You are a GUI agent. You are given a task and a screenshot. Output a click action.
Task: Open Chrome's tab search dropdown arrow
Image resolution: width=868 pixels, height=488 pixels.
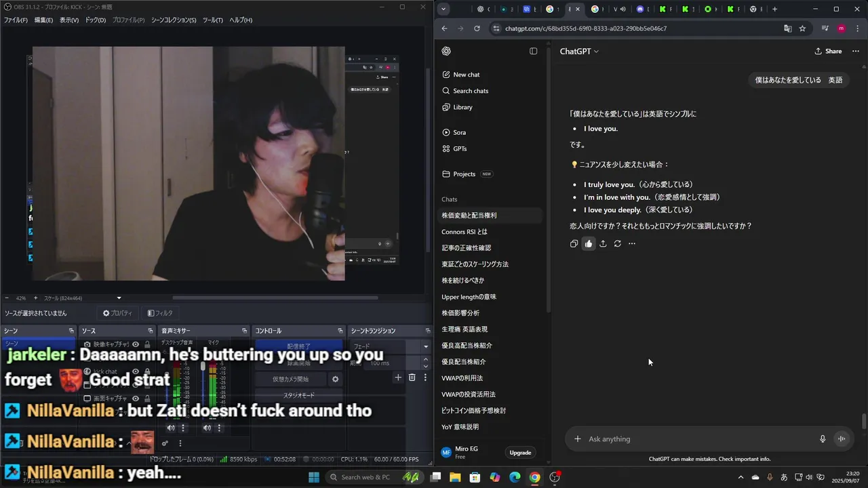443,9
